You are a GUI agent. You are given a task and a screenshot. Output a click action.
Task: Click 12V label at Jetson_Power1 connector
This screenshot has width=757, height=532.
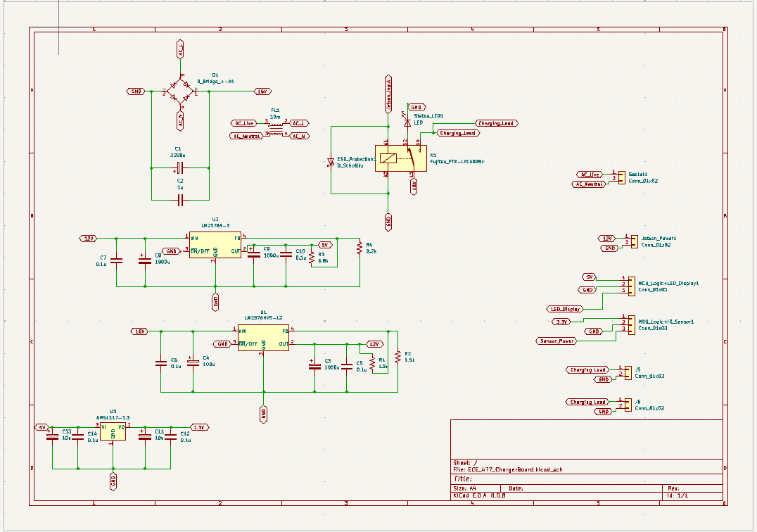(x=607, y=239)
